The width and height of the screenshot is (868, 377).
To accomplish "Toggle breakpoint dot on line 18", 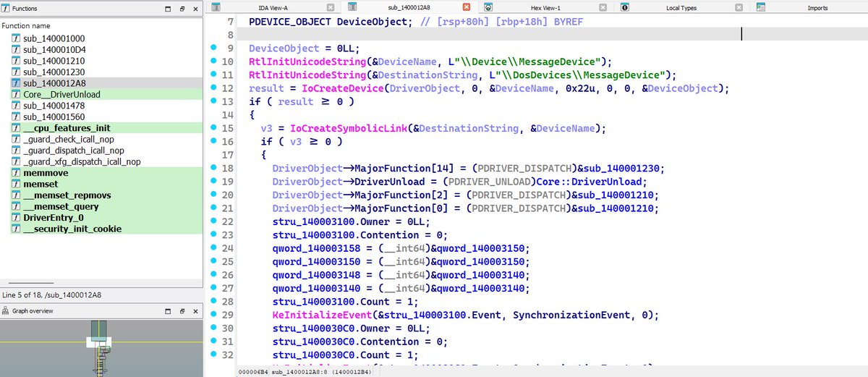I will [x=215, y=167].
